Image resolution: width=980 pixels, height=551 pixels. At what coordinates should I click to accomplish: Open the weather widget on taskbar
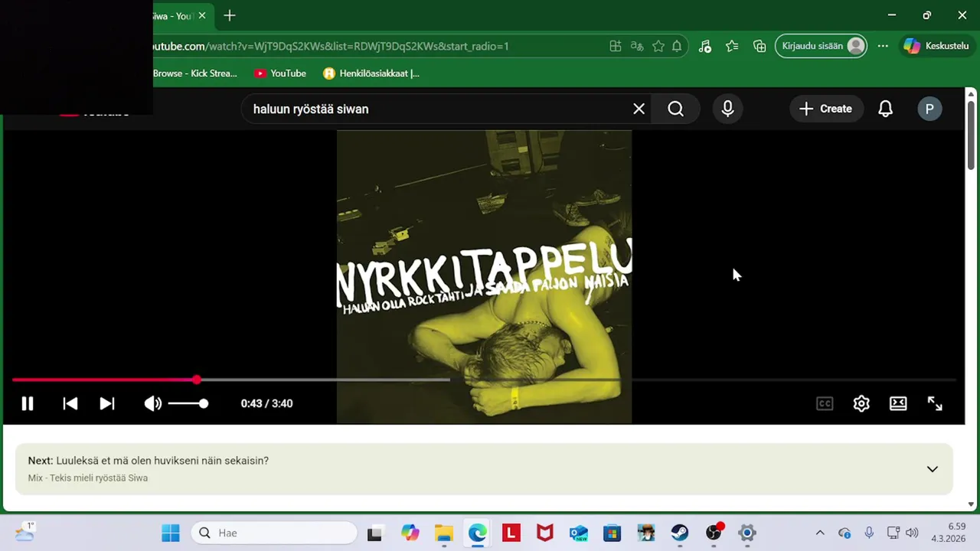point(25,533)
